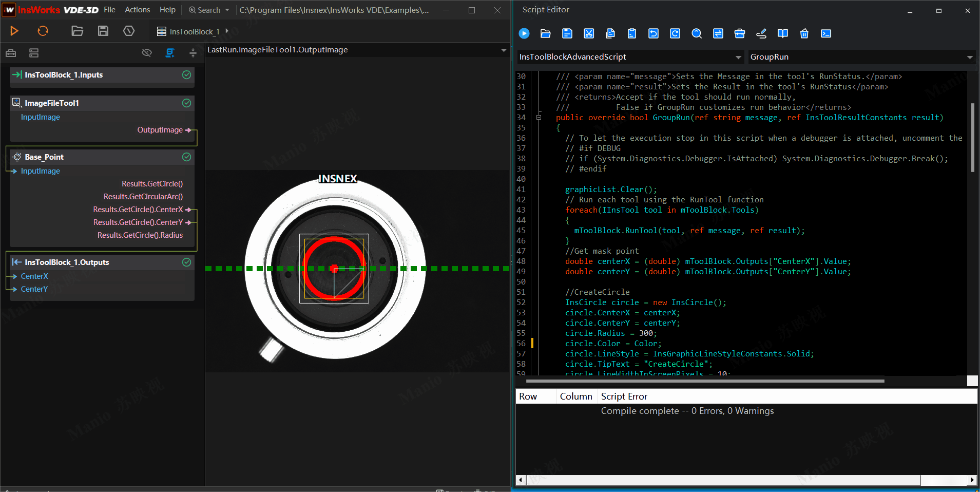Screen dimensions: 980x492
Task: Click the find magnifier icon in Script Editor
Action: (697, 33)
